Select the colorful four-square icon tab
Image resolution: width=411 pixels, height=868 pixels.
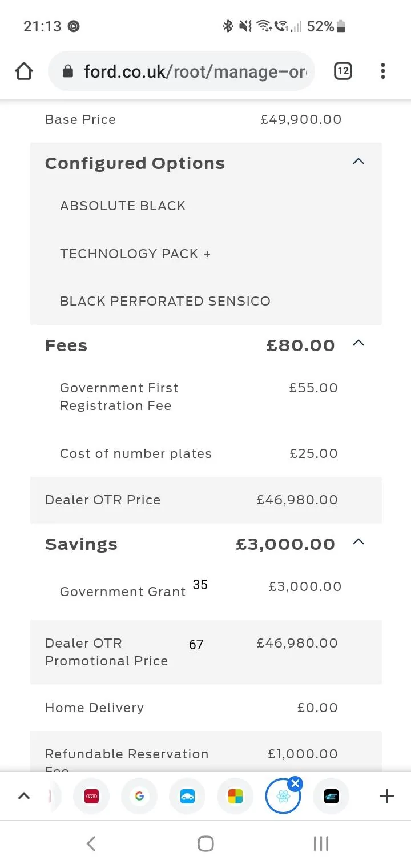[x=235, y=796]
